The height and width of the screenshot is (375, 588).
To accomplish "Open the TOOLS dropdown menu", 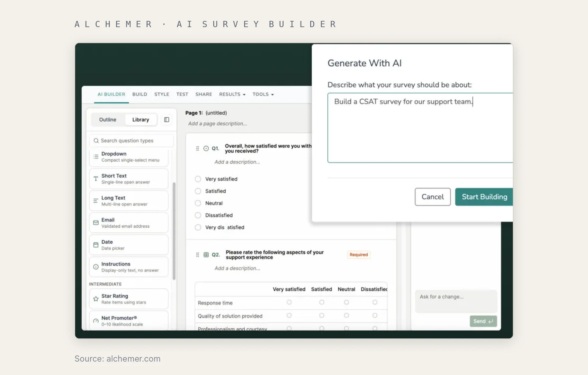I will click(x=263, y=94).
